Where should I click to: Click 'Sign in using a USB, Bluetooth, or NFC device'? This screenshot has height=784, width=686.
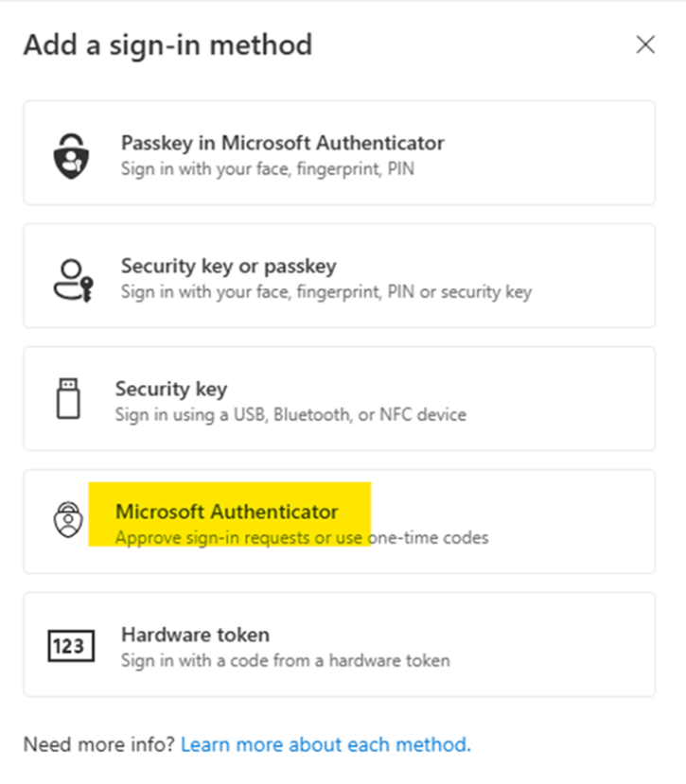[290, 415]
